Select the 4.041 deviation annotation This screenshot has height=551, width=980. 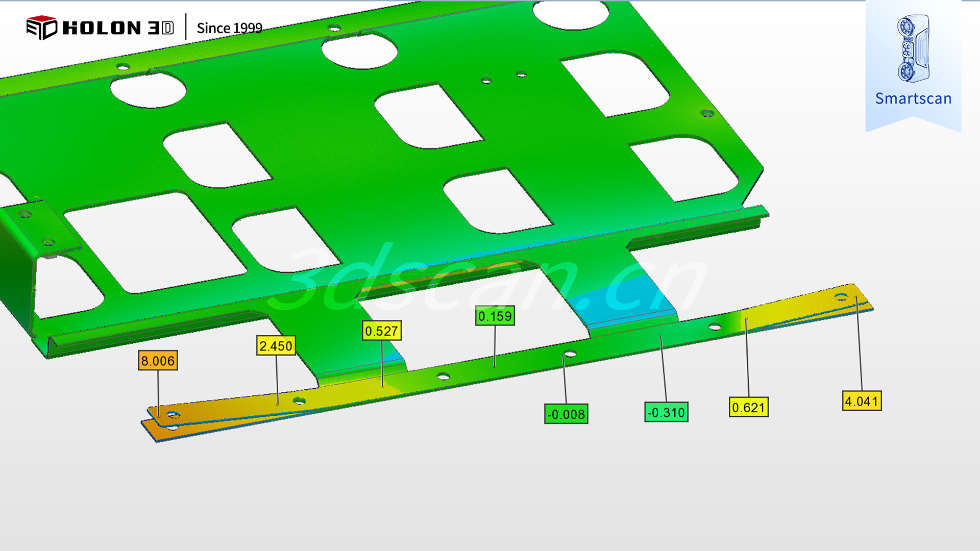tap(862, 402)
